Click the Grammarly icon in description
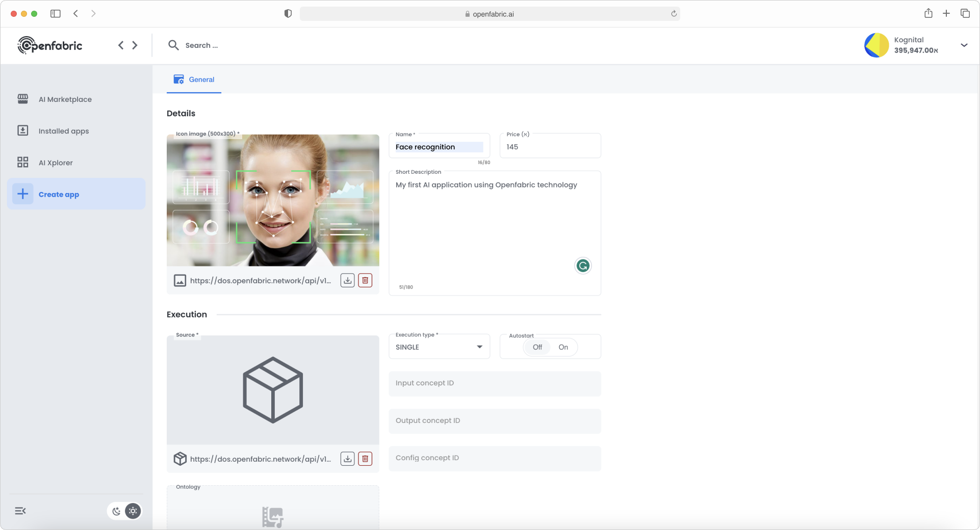 (x=583, y=266)
